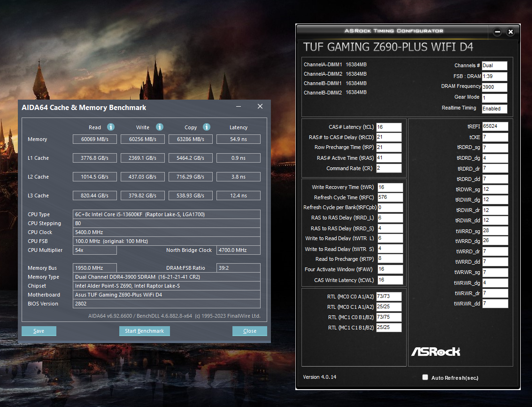Select the Read to Precharge (tRTP) field
The image size is (532, 407).
click(390, 258)
